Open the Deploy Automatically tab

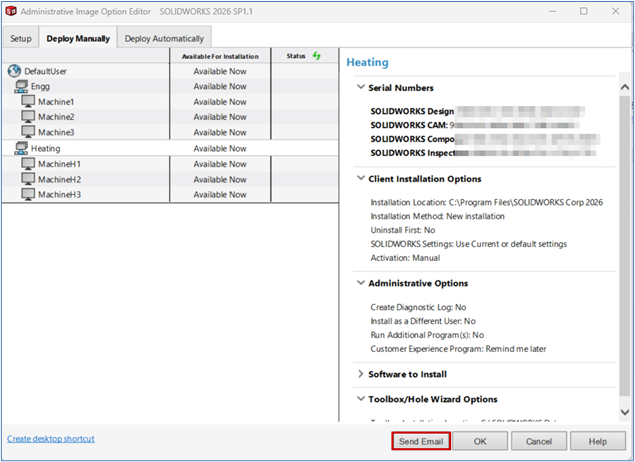coord(164,38)
